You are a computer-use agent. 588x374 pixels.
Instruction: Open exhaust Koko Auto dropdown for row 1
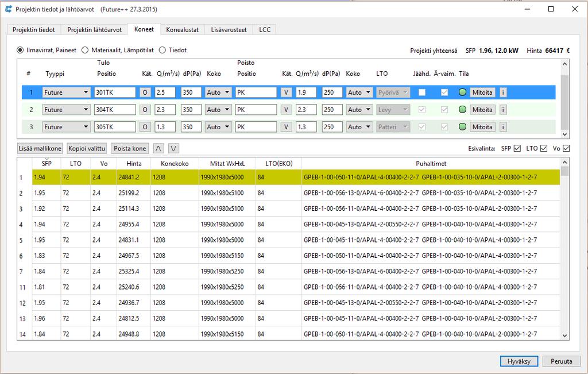pyautogui.click(x=359, y=92)
